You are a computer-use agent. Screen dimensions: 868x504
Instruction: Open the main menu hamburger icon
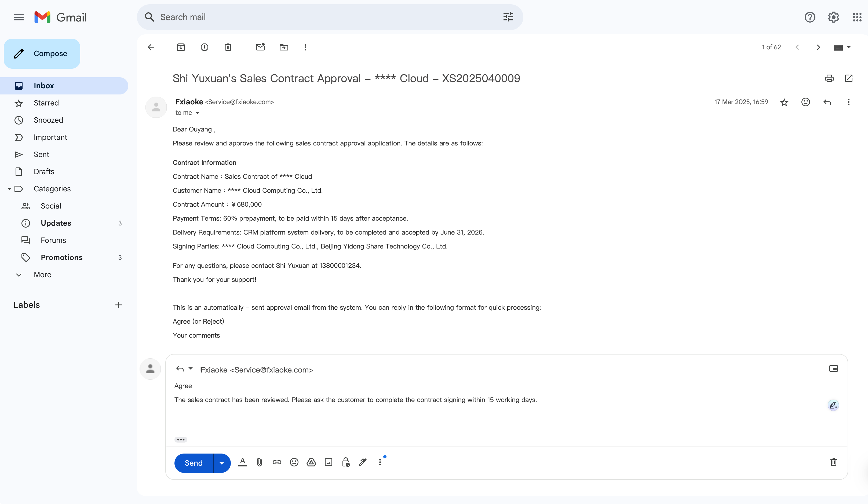point(19,17)
